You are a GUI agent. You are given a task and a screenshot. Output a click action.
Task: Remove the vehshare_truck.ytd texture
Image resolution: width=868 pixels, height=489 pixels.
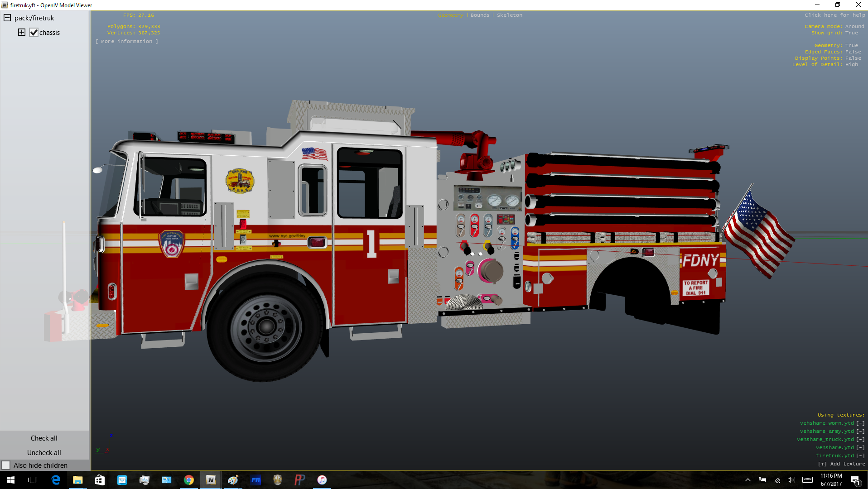(860, 439)
